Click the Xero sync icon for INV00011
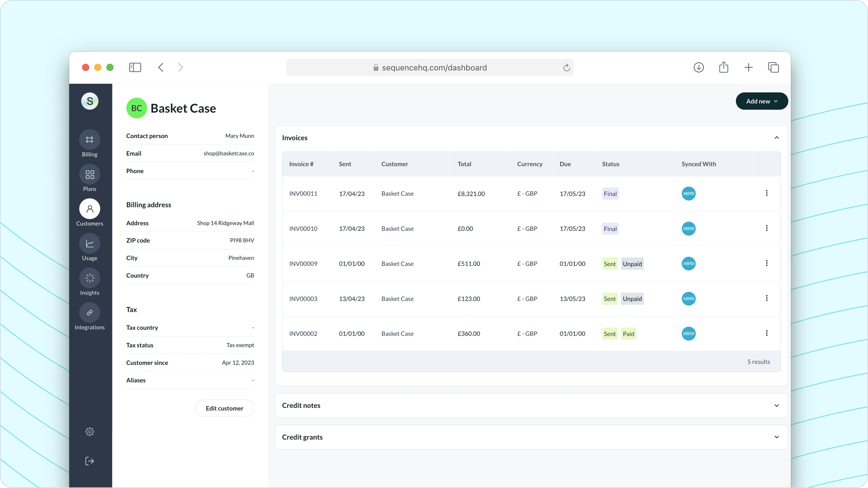868x488 pixels. [689, 194]
